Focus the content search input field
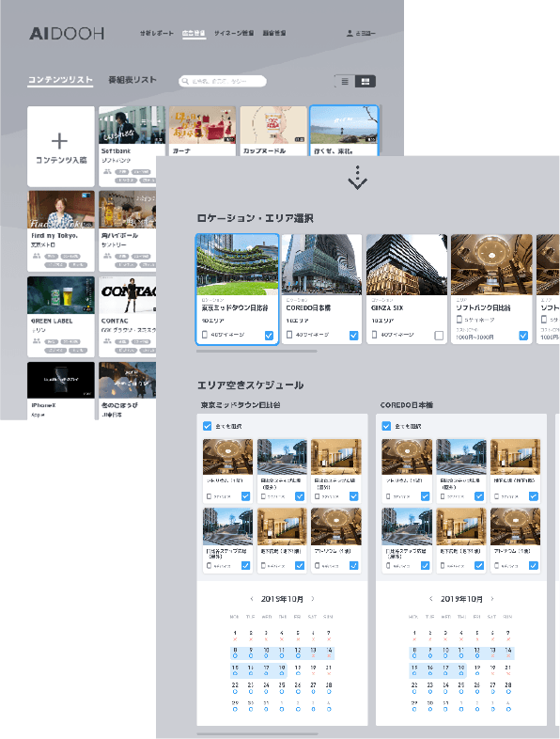 pos(223,81)
